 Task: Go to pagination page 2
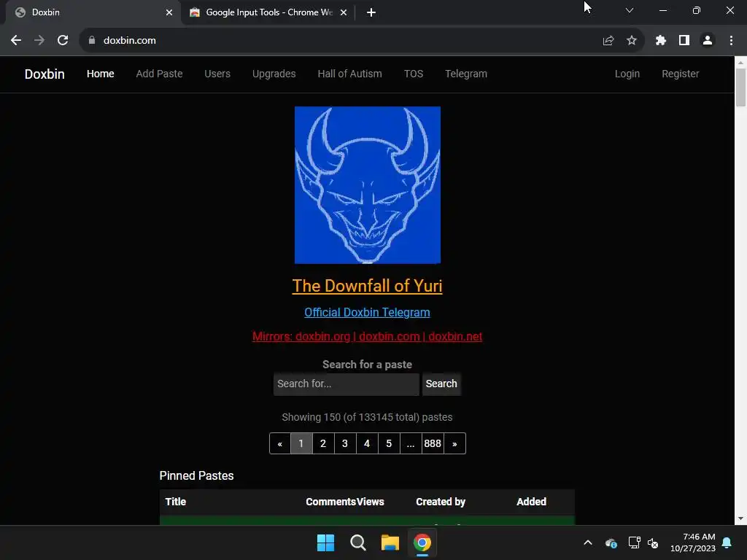pyautogui.click(x=323, y=443)
